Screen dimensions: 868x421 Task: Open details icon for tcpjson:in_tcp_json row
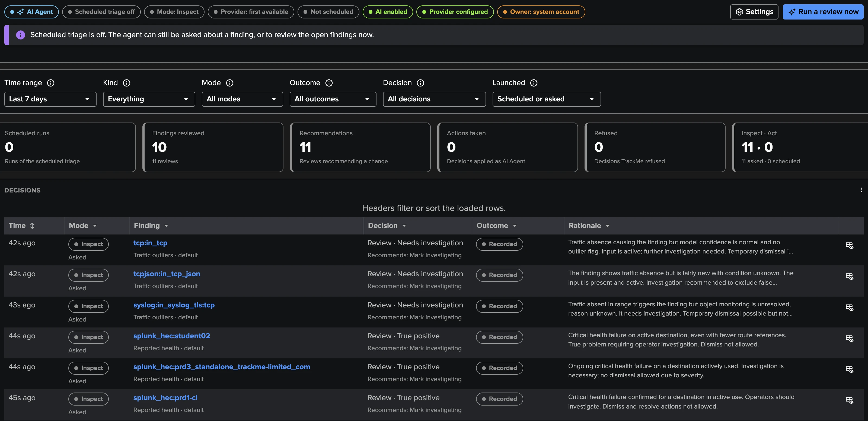point(850,277)
